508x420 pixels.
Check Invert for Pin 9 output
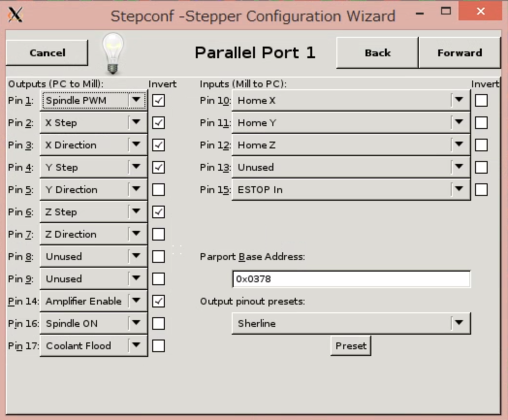[158, 279]
